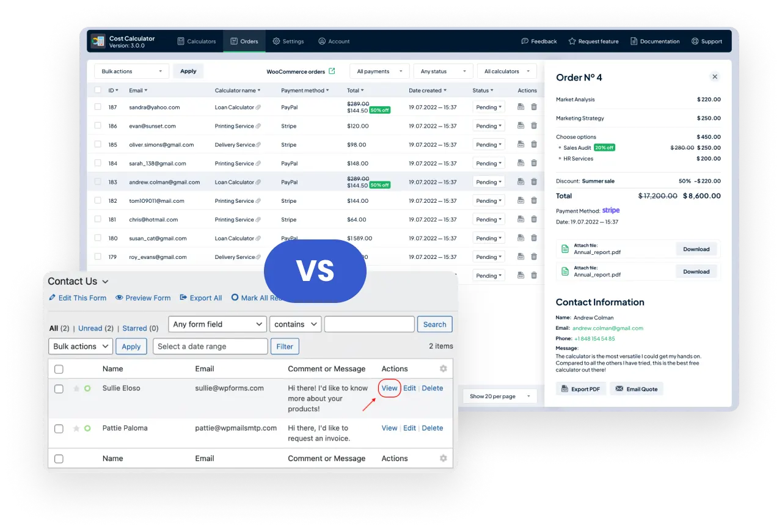Click the print icon for order 186

click(521, 126)
